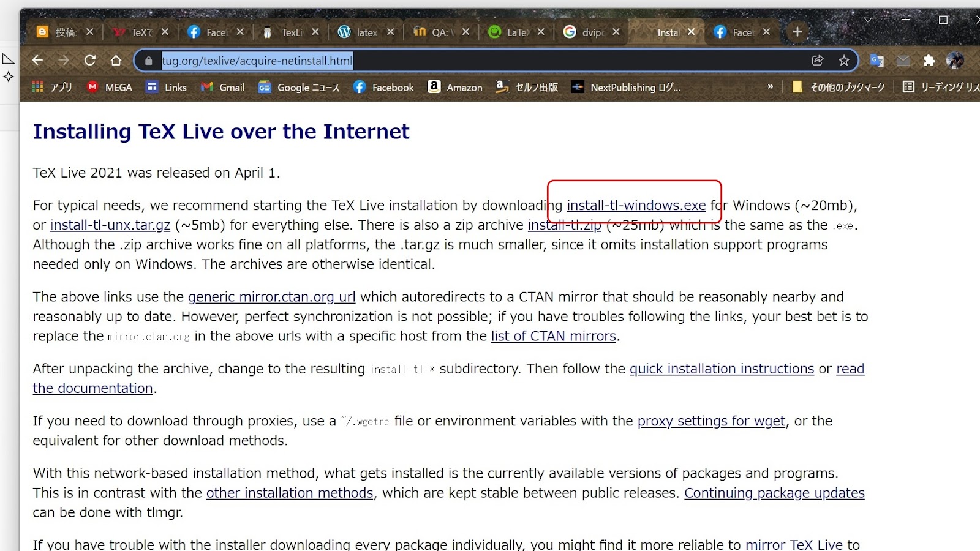This screenshot has height=551, width=980.
Task: Open the Gmail bookmark
Action: click(223, 87)
